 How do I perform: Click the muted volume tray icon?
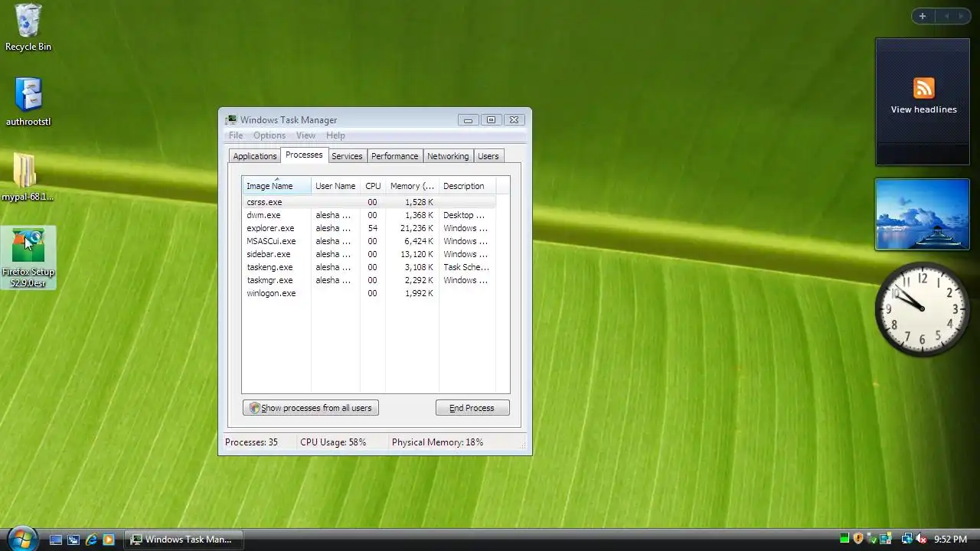coord(921,539)
